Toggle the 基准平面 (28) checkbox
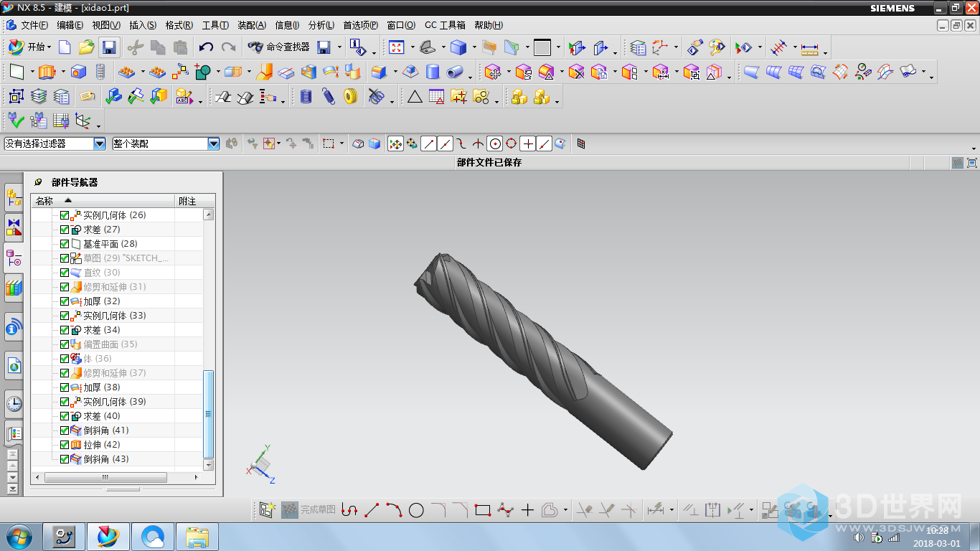Screen dimensions: 980x551 pos(65,244)
